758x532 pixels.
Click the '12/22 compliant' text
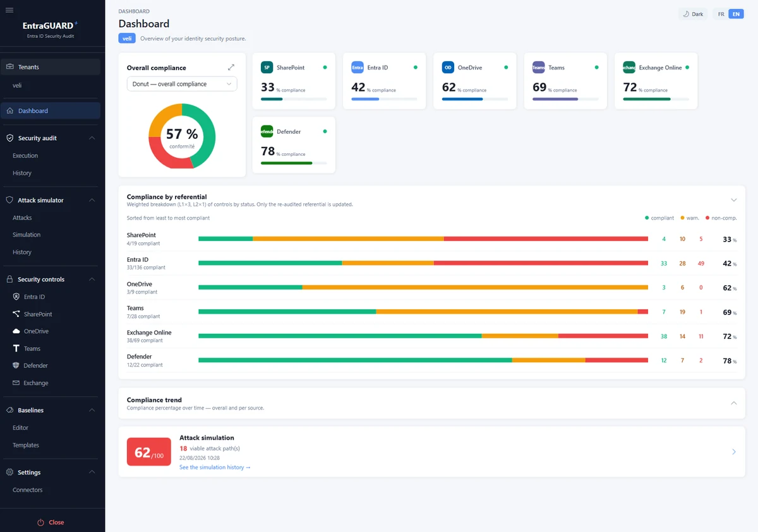pos(145,365)
